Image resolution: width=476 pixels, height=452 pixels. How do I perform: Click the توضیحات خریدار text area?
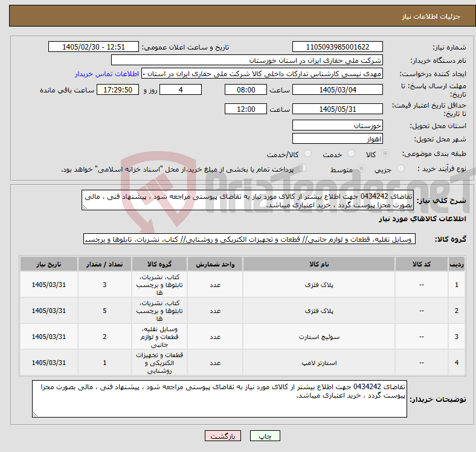(x=219, y=399)
